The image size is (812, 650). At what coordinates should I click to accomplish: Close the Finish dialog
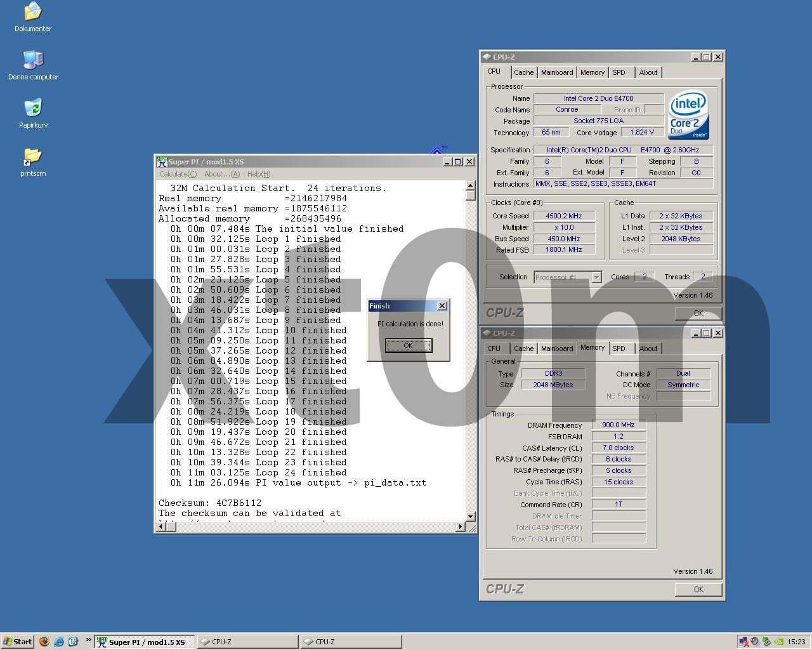point(442,306)
